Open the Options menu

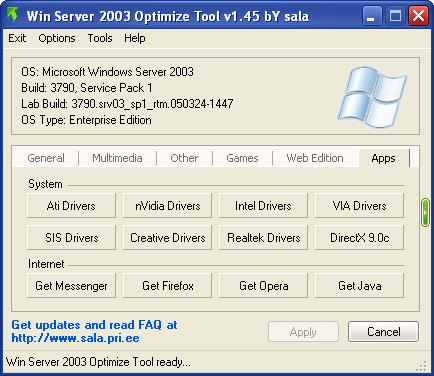click(57, 38)
